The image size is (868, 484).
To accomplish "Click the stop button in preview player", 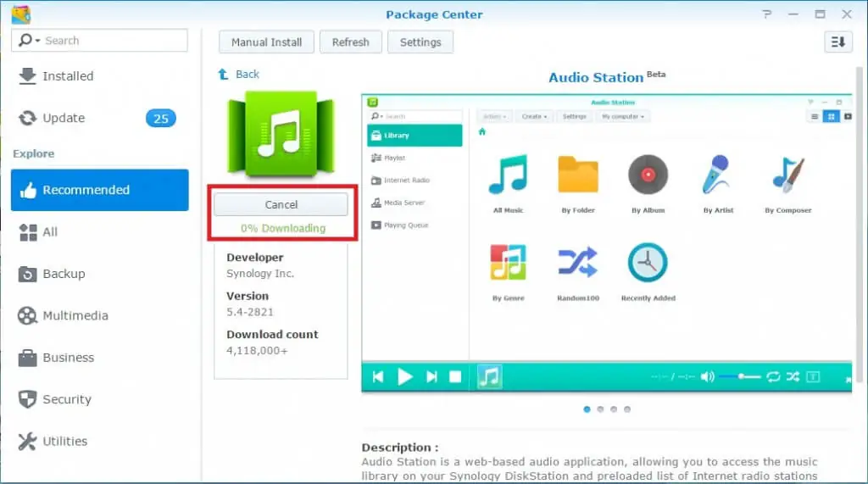I will [x=455, y=377].
